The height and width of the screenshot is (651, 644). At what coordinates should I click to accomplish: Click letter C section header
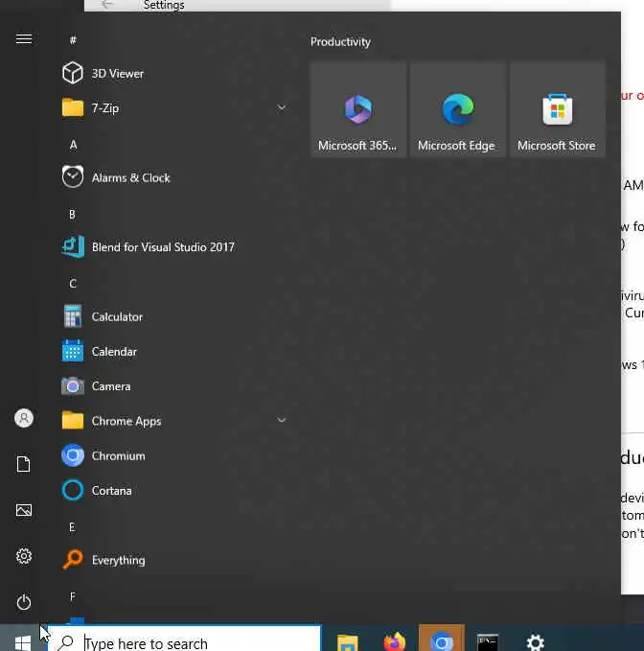[73, 284]
